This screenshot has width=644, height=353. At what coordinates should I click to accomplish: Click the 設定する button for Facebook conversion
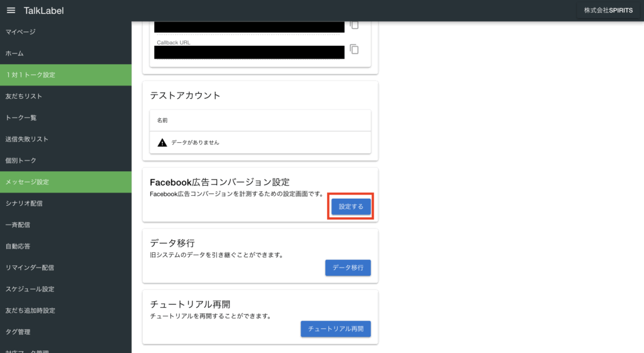tap(351, 206)
